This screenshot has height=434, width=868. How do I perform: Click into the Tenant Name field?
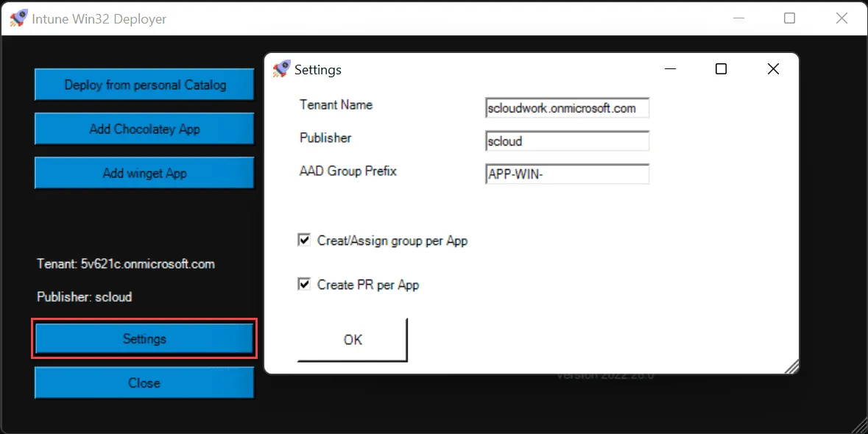coord(567,108)
